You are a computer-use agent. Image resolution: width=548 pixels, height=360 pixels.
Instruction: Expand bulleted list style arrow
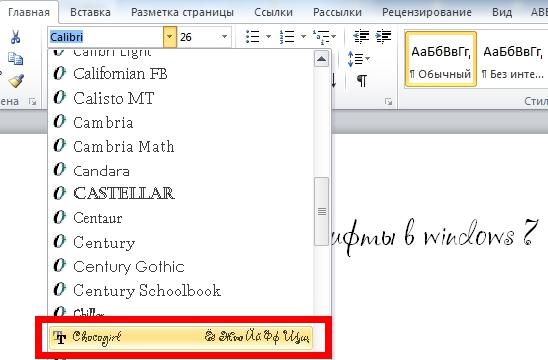point(268,36)
